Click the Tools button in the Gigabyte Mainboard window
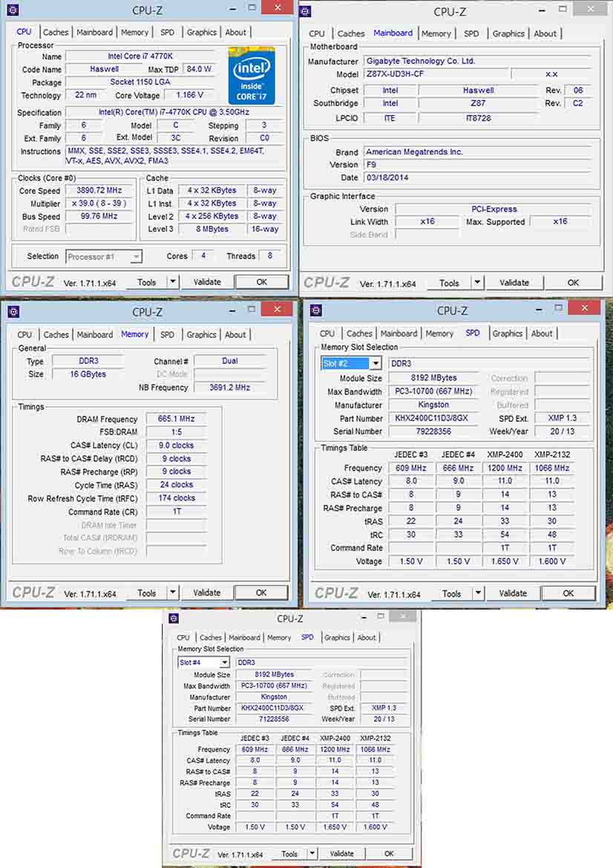The image size is (613, 868). [449, 283]
